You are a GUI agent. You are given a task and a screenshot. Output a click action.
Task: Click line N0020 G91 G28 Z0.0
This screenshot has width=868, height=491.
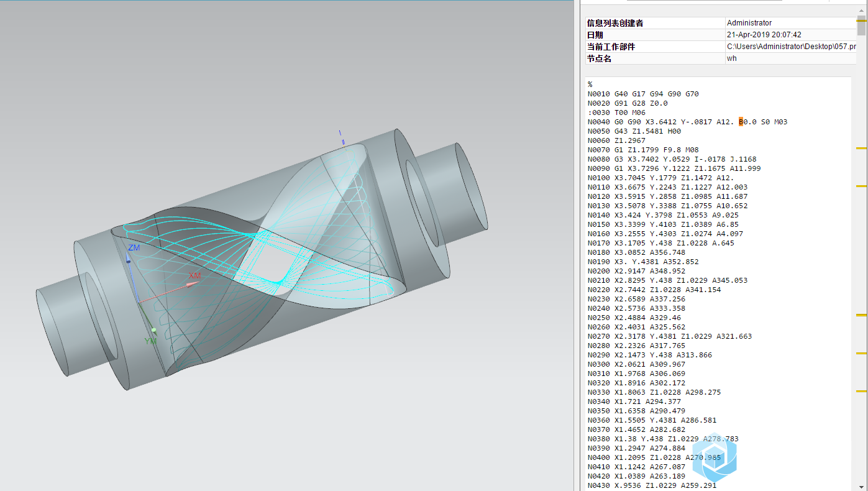[628, 103]
